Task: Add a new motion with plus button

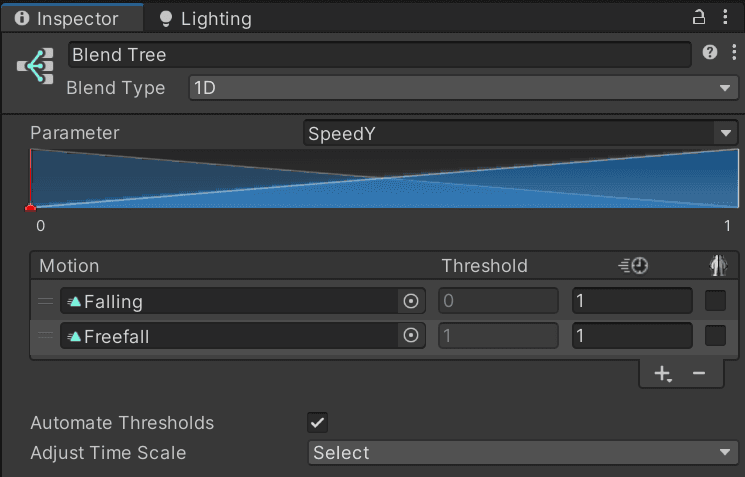Action: pos(662,373)
